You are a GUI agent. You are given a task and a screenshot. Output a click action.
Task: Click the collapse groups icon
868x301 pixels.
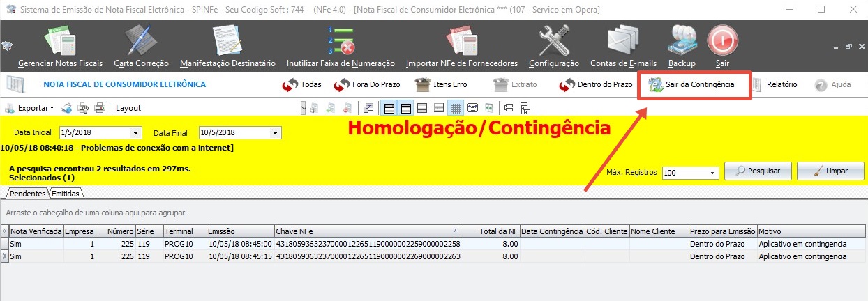point(509,108)
